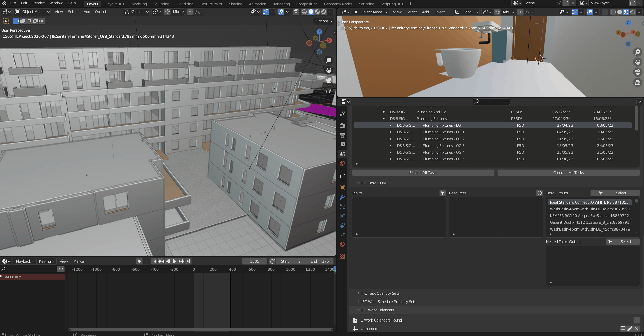644x336 pixels.
Task: Enable wireframe shading in the left viewport
Action: click(x=304, y=12)
